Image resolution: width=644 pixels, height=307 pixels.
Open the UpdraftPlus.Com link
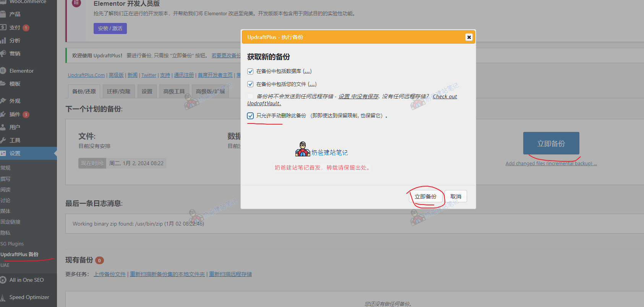pyautogui.click(x=86, y=75)
